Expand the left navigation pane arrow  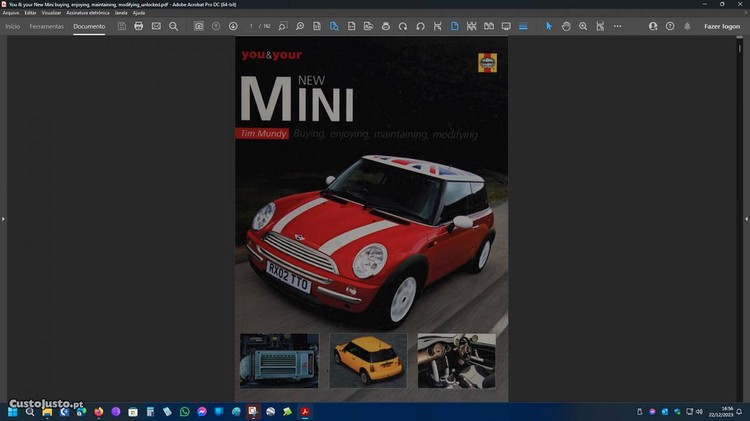click(x=3, y=218)
